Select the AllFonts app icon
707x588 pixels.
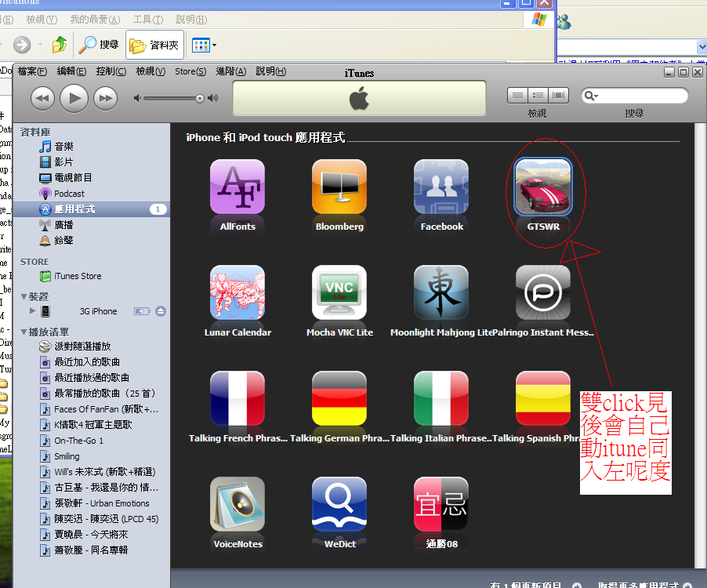(x=237, y=187)
